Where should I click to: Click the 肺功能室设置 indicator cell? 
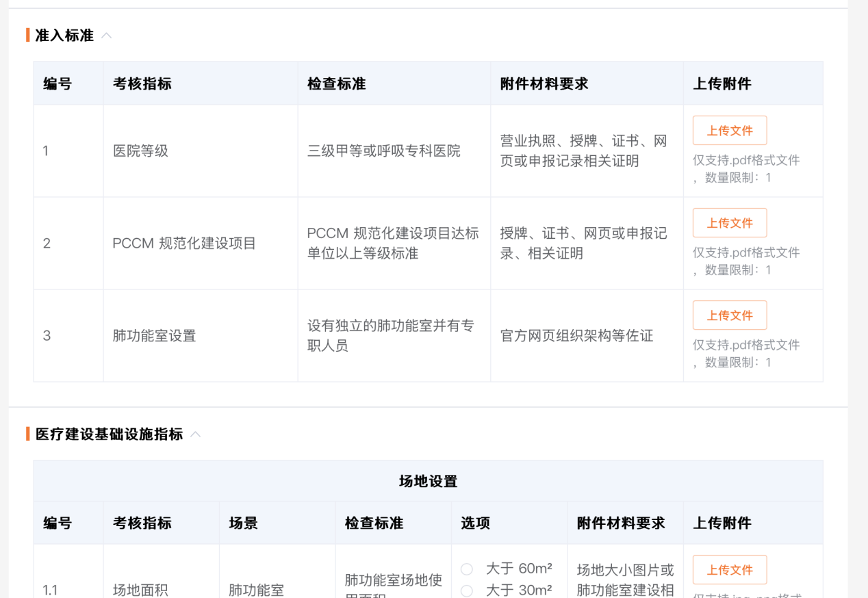click(154, 336)
